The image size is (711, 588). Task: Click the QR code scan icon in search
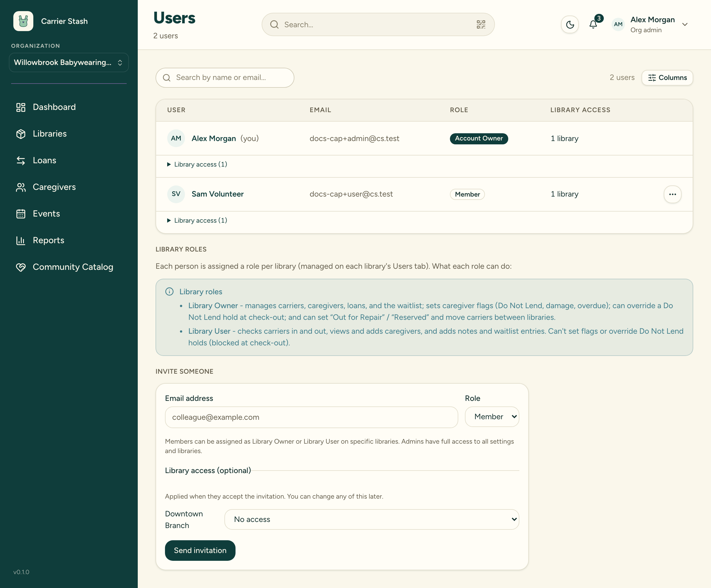481,24
